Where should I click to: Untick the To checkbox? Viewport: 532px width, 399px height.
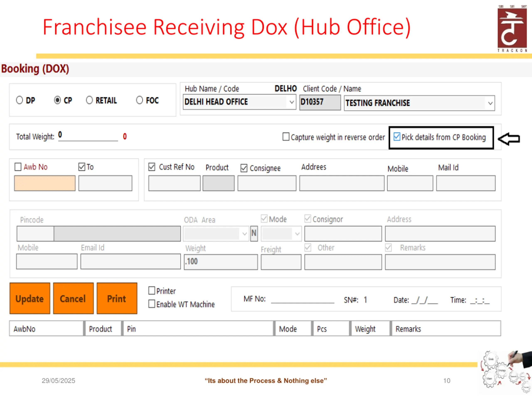click(x=82, y=167)
